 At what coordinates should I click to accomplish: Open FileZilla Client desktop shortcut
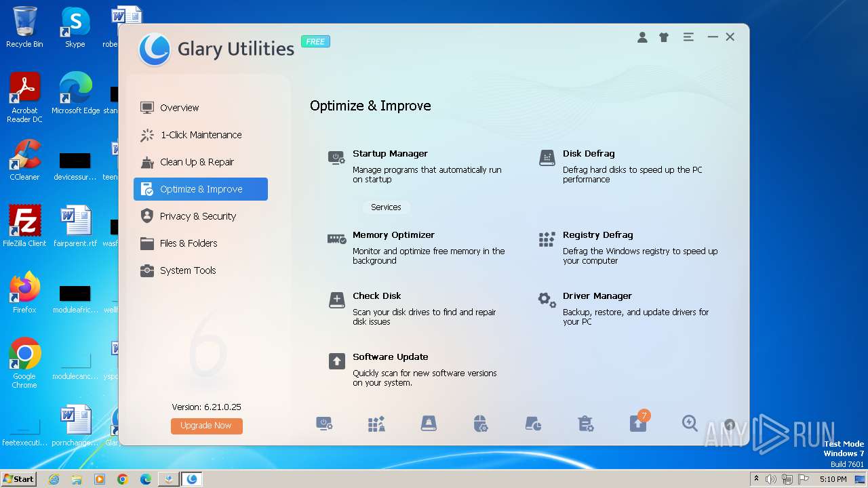24,226
